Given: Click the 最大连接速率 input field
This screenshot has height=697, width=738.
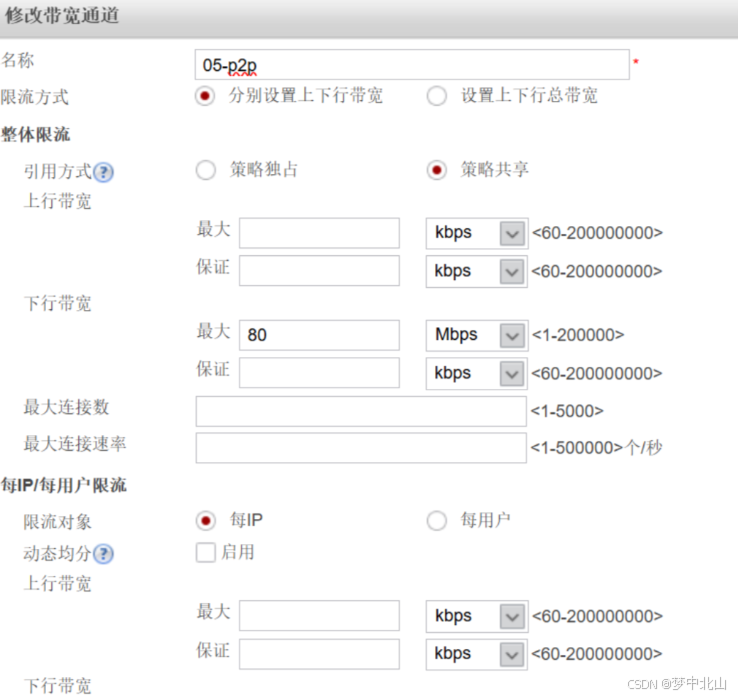Looking at the screenshot, I should coord(361,448).
